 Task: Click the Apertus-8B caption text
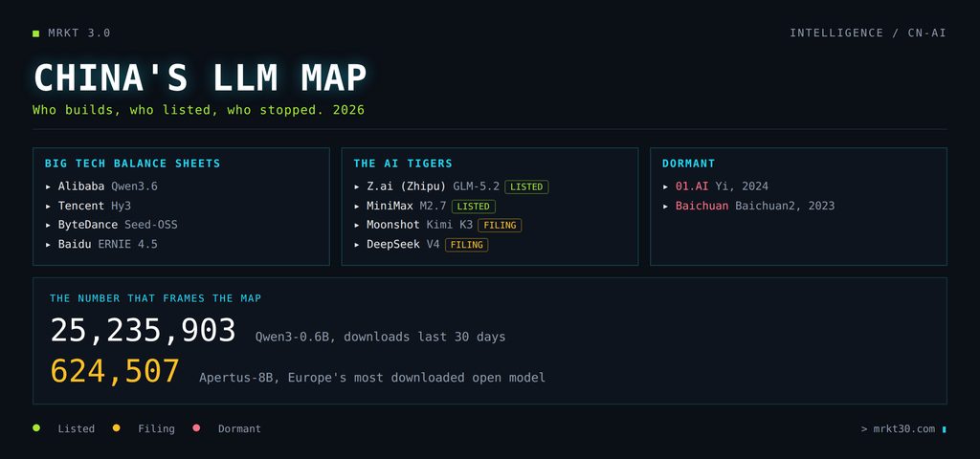[372, 377]
